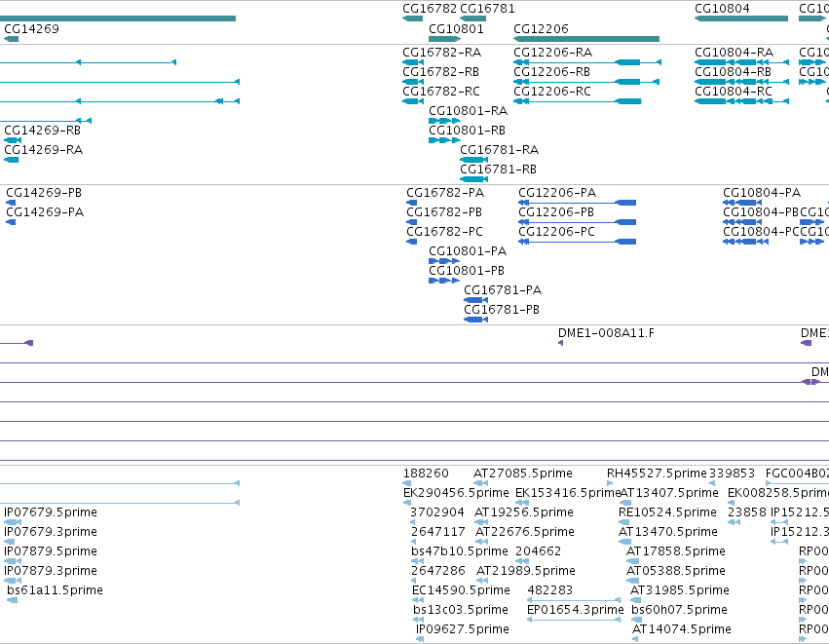Screen dimensions: 829x644
Task: Click transcript CG14269-RB
Action: tap(42, 131)
